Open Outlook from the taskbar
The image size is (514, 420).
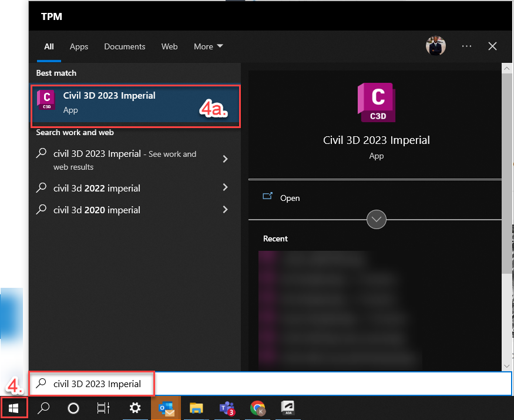click(x=166, y=408)
